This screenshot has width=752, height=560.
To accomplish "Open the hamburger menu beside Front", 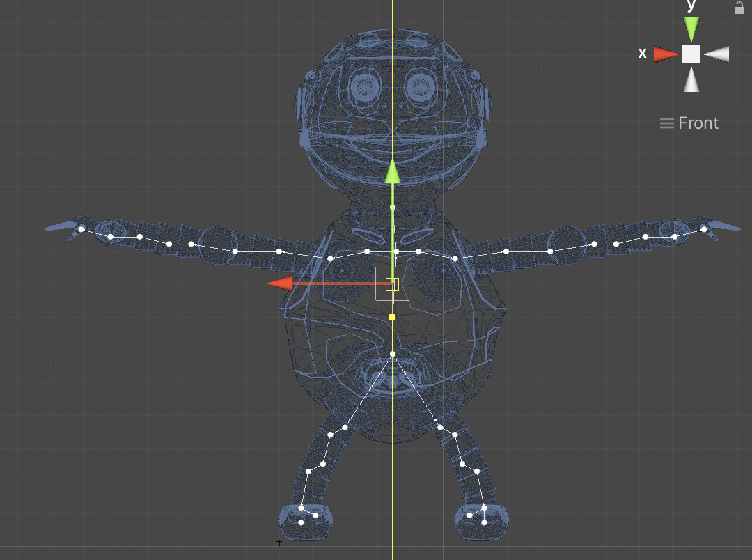I will point(666,123).
